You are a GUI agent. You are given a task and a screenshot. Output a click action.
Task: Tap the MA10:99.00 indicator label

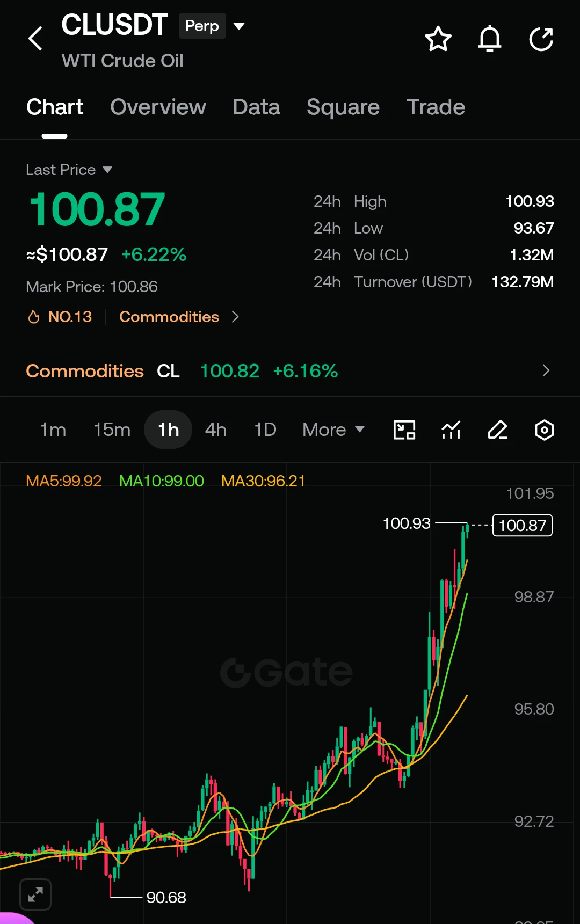[162, 481]
